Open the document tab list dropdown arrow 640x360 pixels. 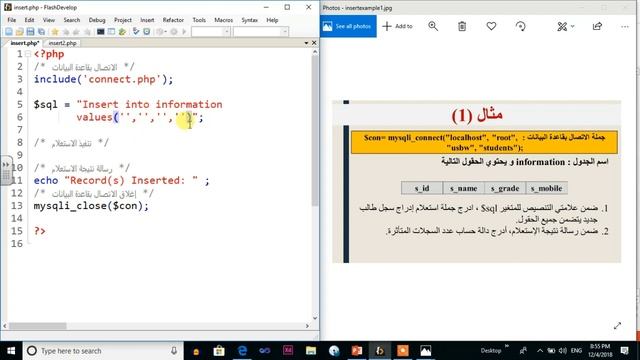(306, 43)
